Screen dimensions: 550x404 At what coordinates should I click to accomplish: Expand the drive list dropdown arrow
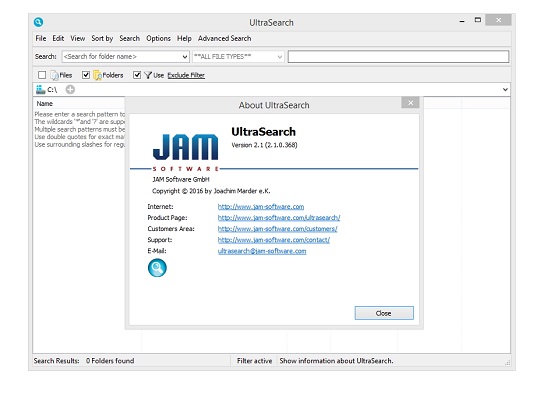(505, 89)
